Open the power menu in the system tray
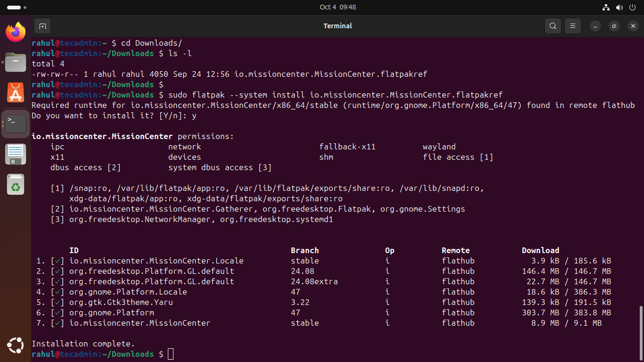 pyautogui.click(x=632, y=7)
